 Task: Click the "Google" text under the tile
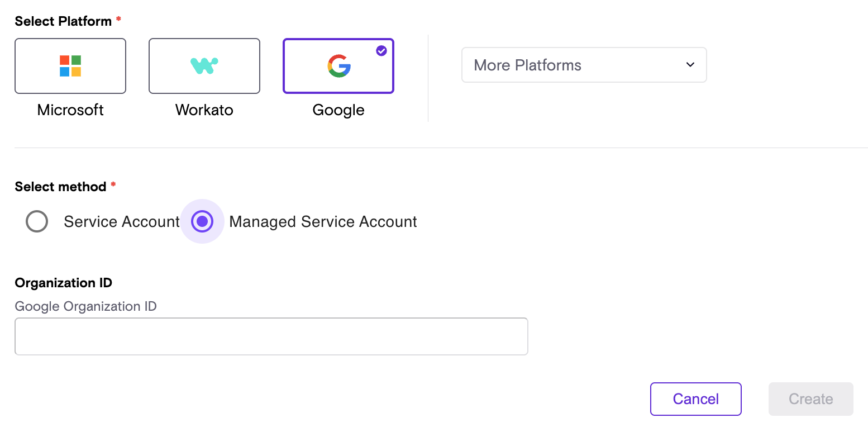338,110
